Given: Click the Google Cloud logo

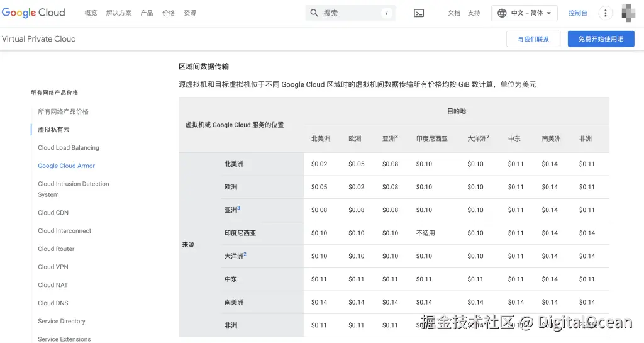Looking at the screenshot, I should (x=33, y=13).
